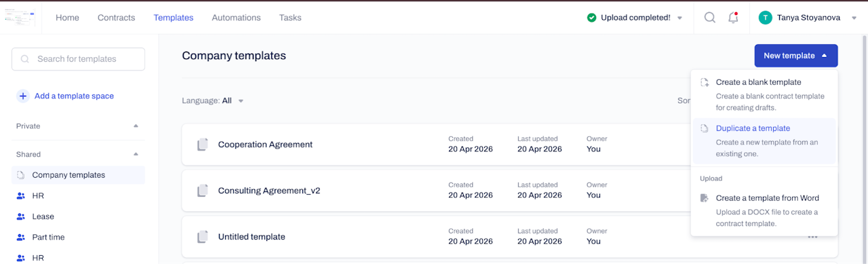Open the notifications bell icon

tap(733, 18)
